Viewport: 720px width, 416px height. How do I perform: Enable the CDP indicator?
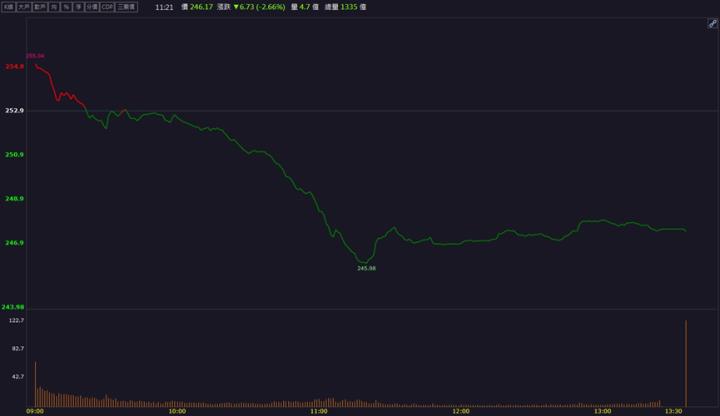107,6
